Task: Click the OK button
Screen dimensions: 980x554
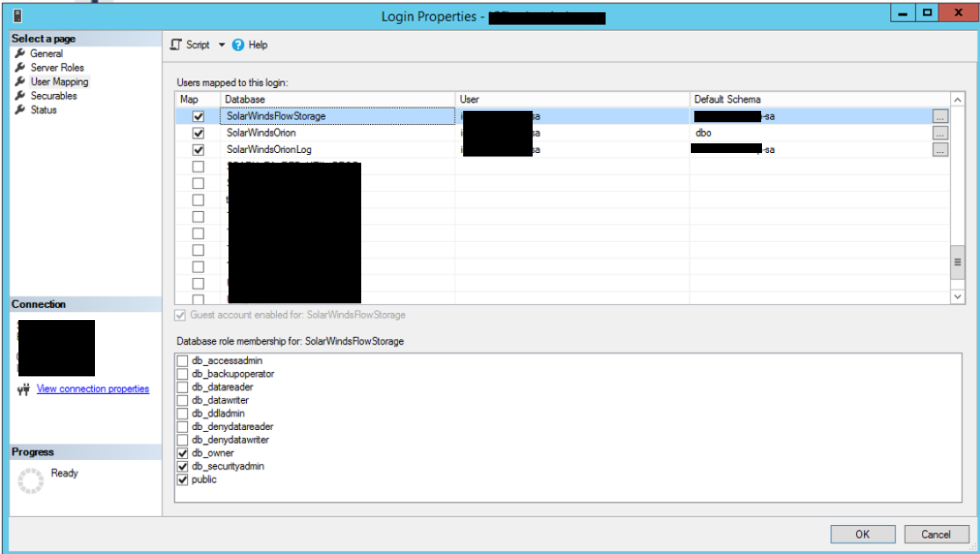Action: click(862, 534)
